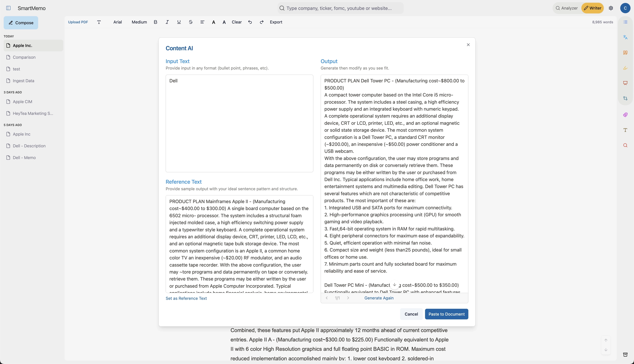Toggle italic formatting
This screenshot has height=364, width=634.
[167, 22]
